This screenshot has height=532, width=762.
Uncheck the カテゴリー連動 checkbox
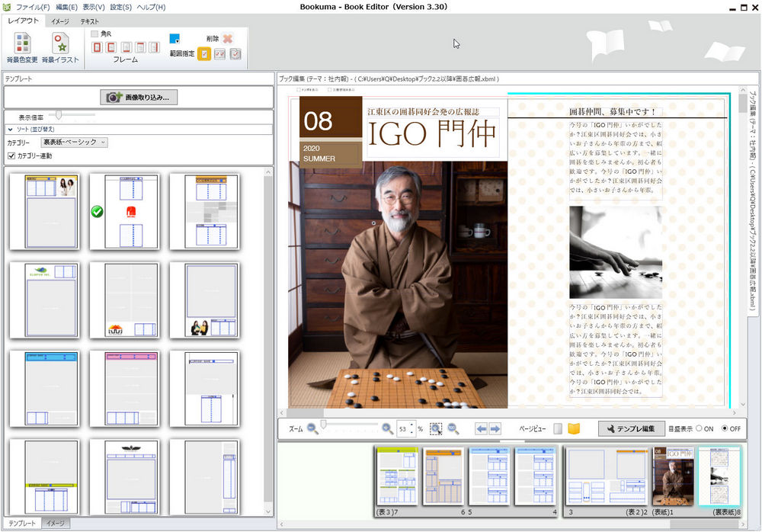(x=11, y=156)
